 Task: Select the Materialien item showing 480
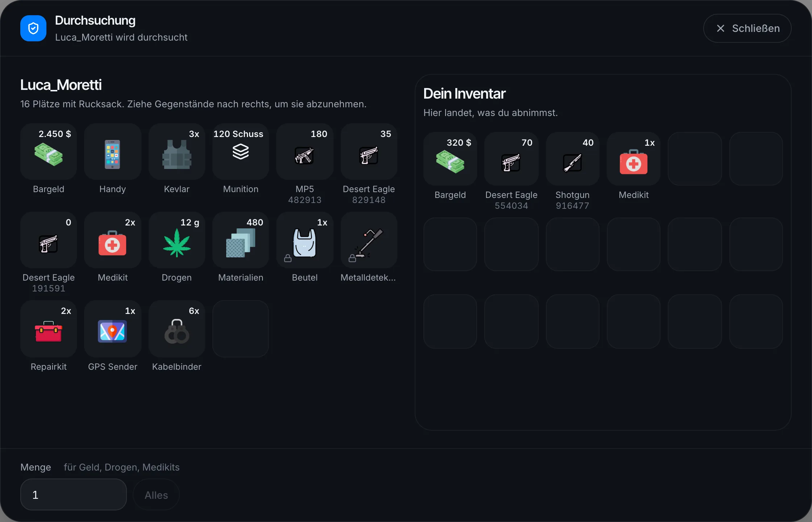coord(241,240)
